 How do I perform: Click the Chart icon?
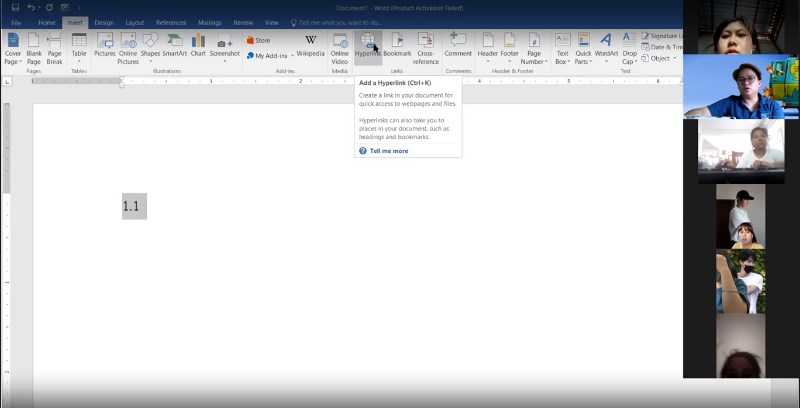198,45
